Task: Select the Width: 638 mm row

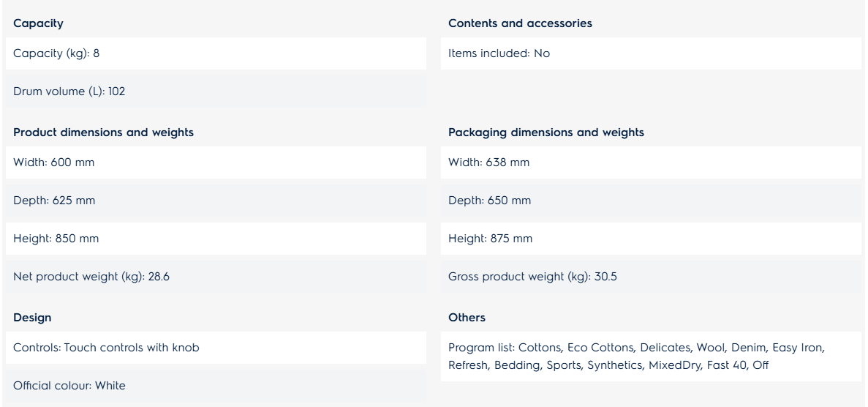Action: 651,163
